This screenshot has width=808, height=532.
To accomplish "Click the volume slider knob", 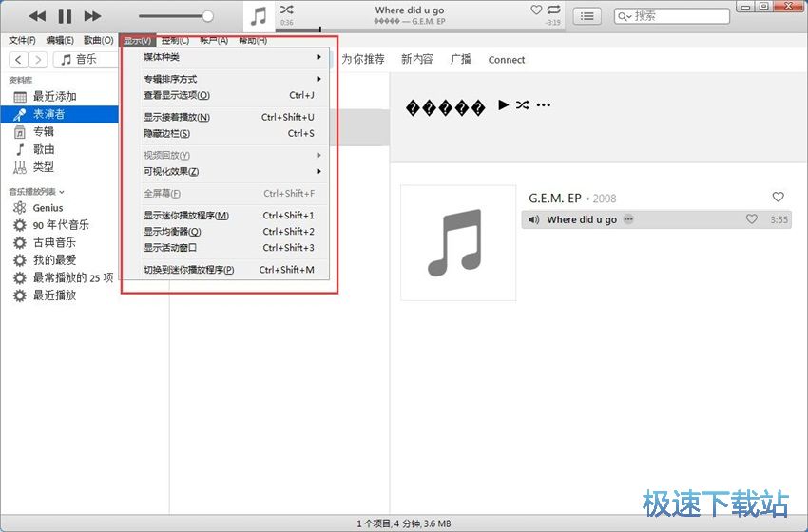I will 207,16.
